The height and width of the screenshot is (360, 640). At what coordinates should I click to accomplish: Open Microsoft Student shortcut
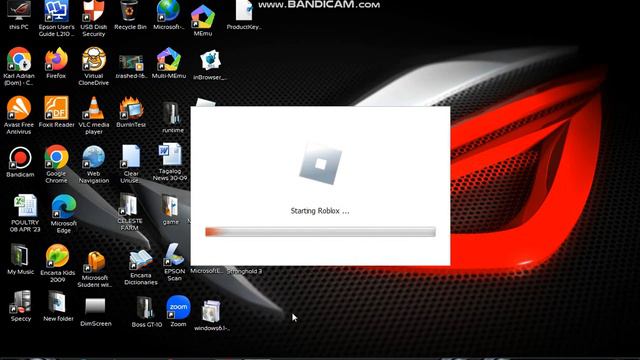[94, 269]
